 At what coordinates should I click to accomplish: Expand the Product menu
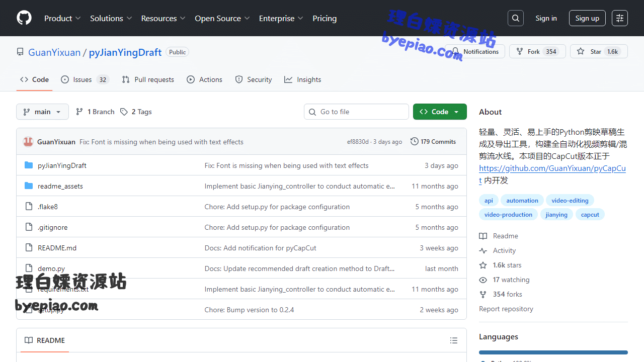[62, 18]
